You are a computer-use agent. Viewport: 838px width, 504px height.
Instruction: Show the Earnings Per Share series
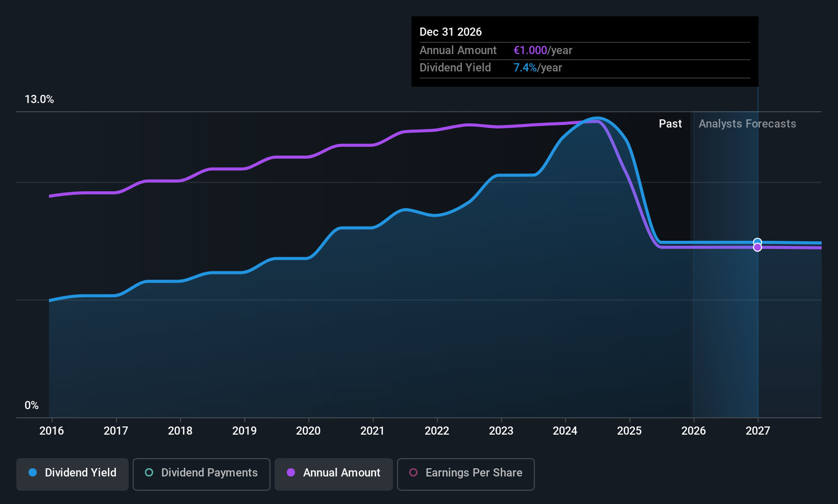coord(465,473)
